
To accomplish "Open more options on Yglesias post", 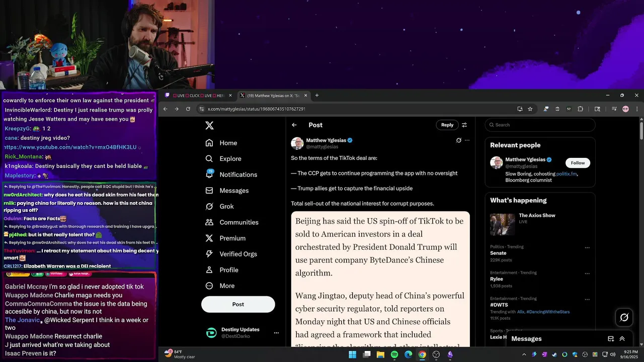I will [467, 140].
